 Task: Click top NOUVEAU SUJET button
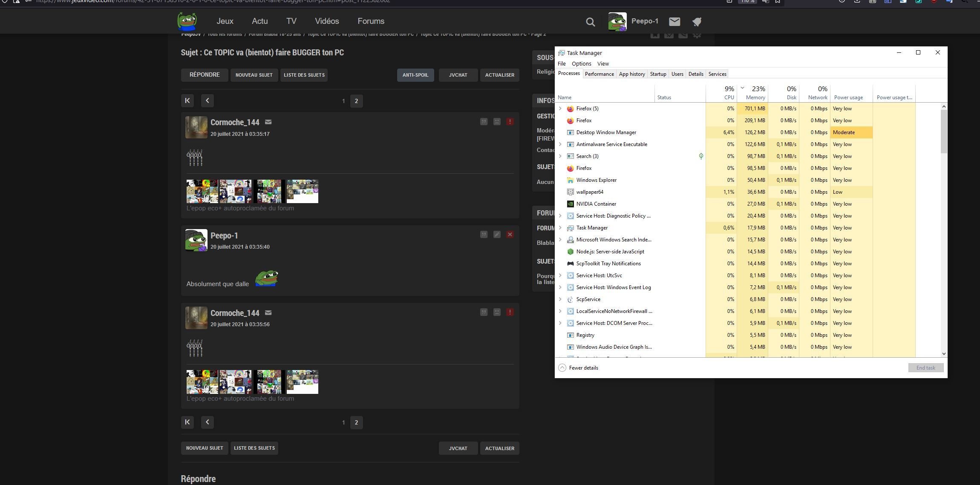pos(254,75)
